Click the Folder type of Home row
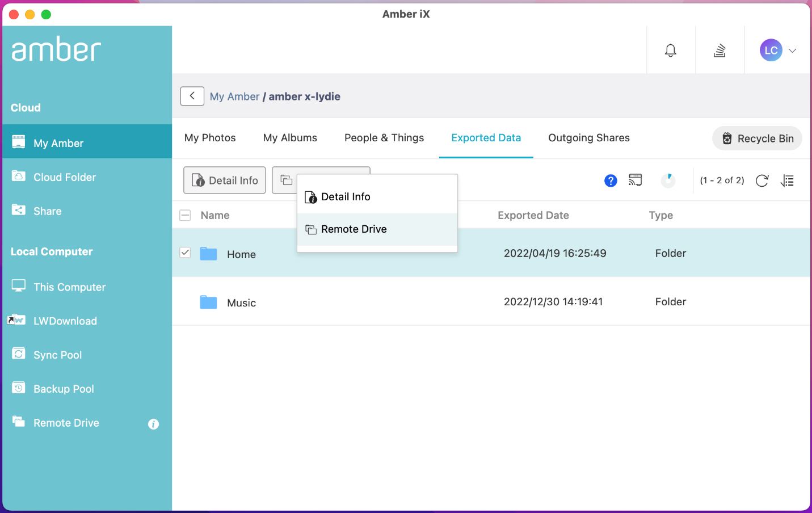This screenshot has width=812, height=513. [671, 253]
